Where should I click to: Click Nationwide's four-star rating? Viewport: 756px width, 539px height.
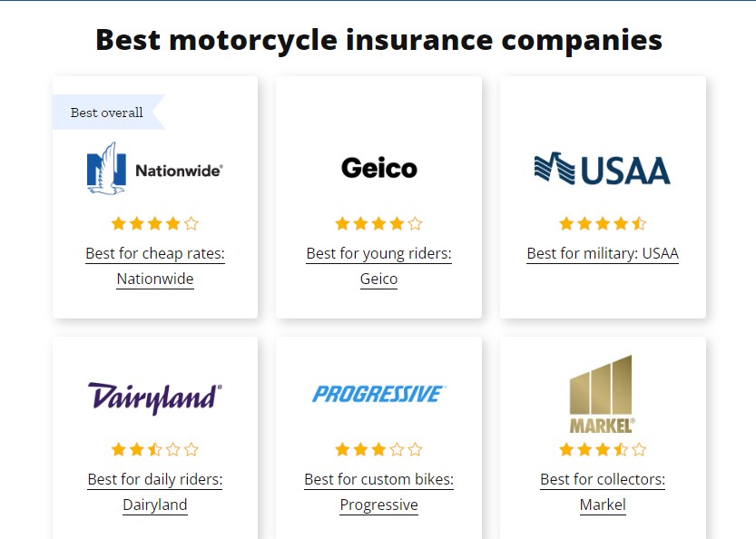point(154,222)
